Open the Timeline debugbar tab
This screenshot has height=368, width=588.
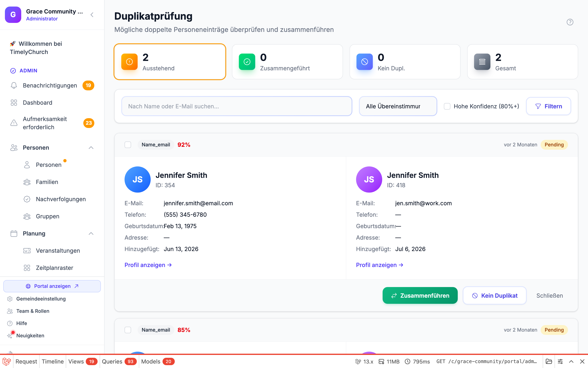(x=52, y=361)
